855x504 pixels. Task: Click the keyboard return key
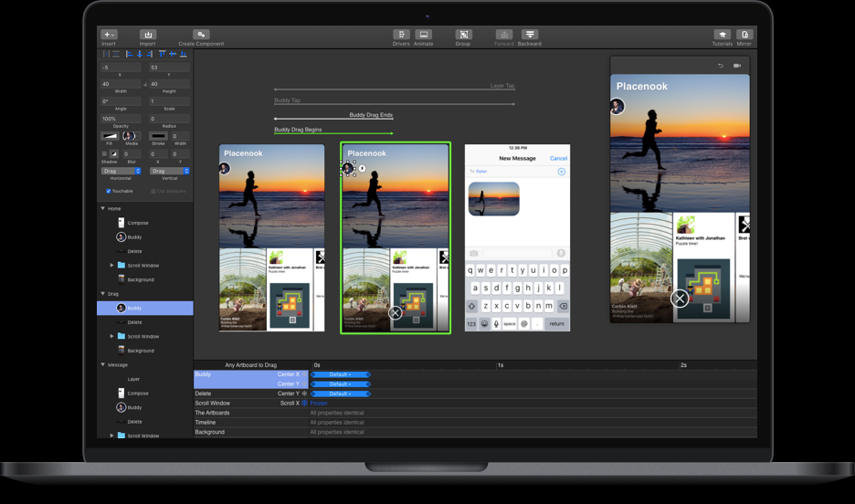point(556,323)
